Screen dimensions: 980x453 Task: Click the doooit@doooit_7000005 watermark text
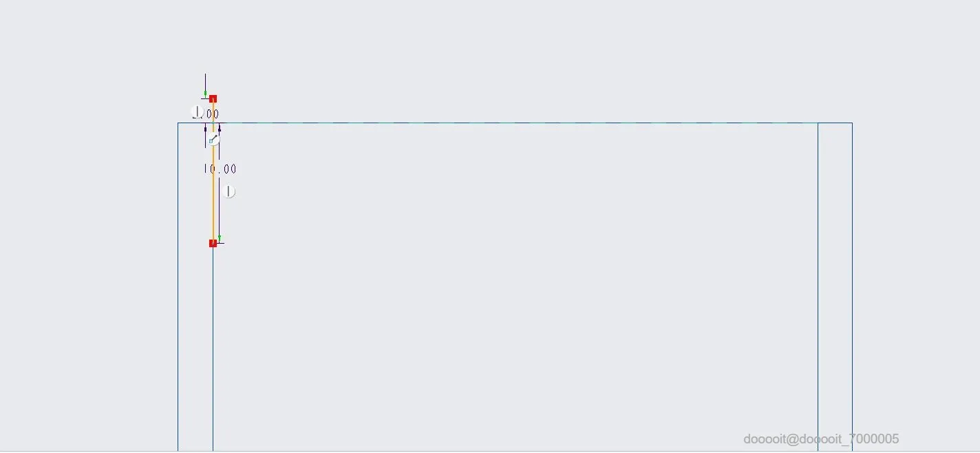(x=821, y=439)
